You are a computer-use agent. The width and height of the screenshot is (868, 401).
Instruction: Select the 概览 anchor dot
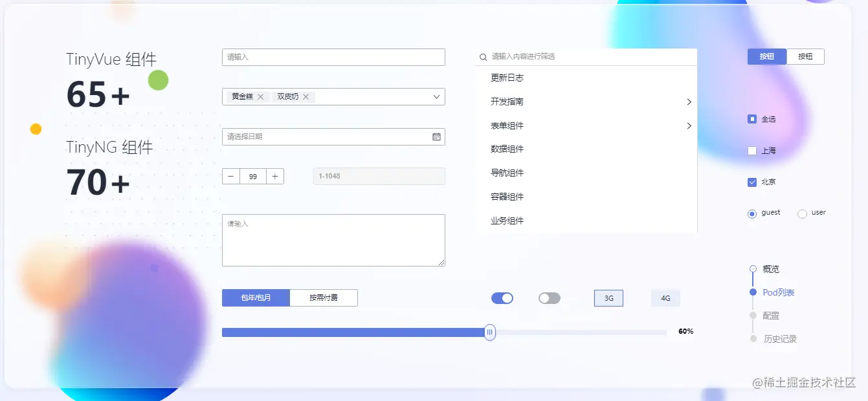point(753,268)
